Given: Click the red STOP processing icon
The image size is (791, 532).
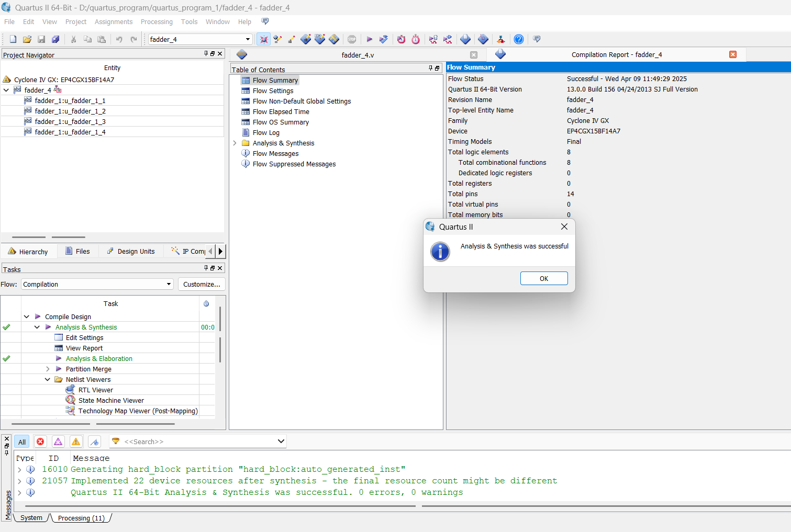Looking at the screenshot, I should point(352,39).
